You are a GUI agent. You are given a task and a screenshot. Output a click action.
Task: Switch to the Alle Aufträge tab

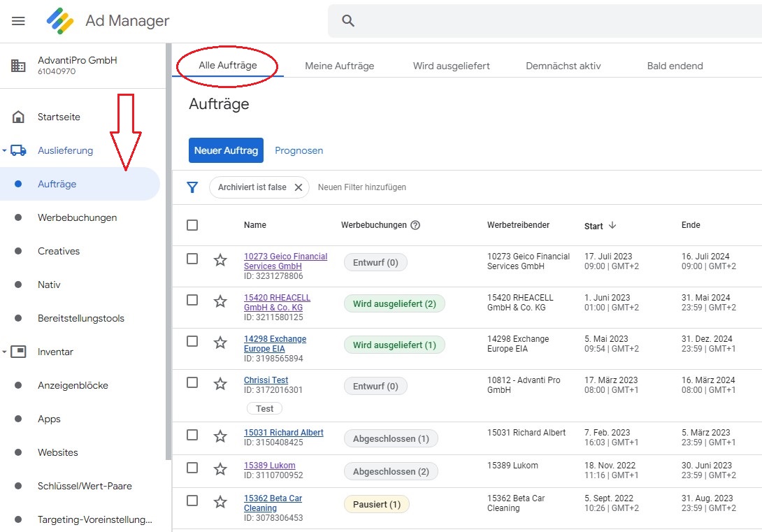click(x=227, y=65)
